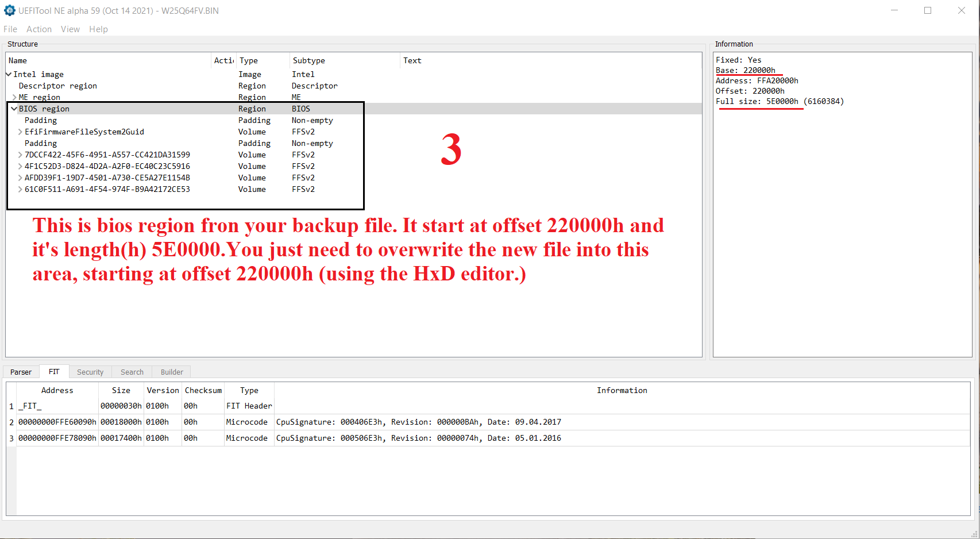Click the 'Address: FFA20000h' line in Information

point(757,80)
